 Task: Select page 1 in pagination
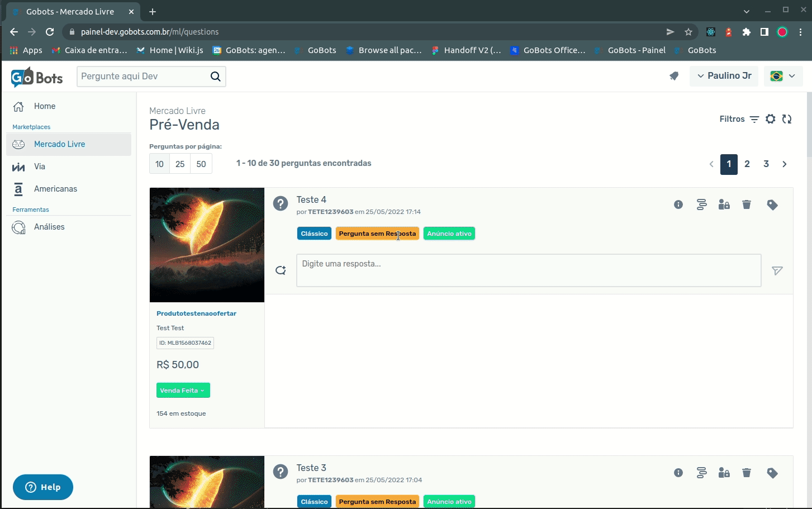(729, 164)
